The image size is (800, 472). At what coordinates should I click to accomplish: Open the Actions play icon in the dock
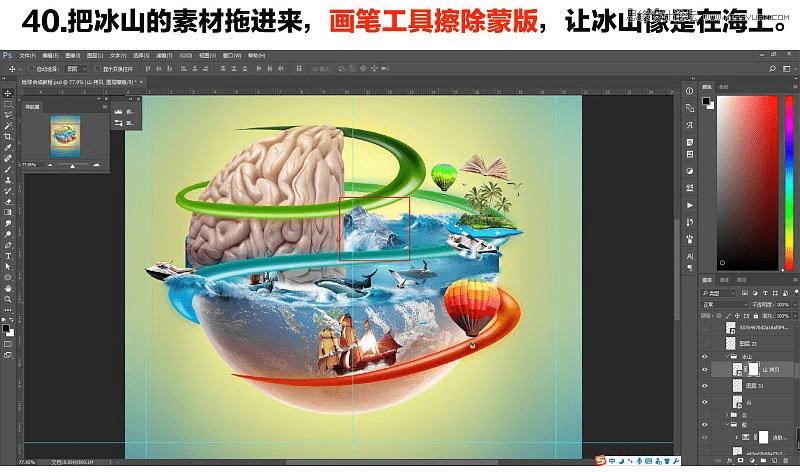click(690, 205)
